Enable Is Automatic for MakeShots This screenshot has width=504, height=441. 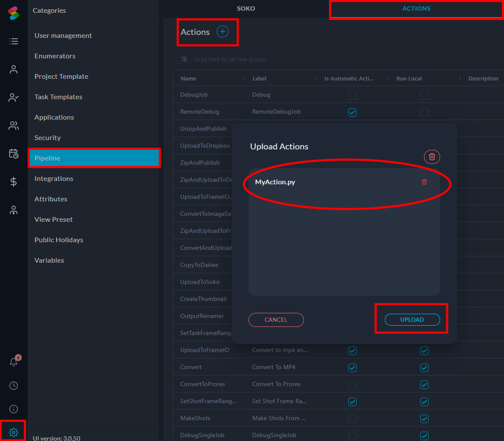352,419
